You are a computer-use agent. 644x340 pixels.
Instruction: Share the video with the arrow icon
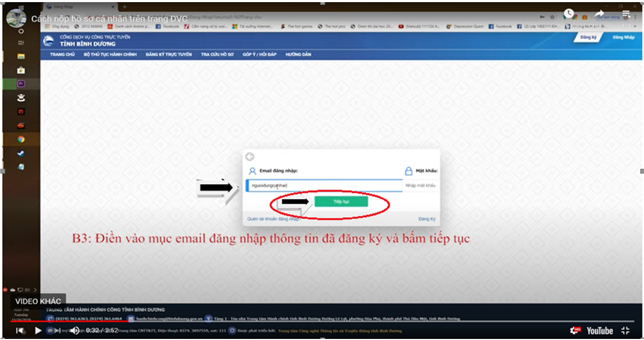[x=599, y=14]
